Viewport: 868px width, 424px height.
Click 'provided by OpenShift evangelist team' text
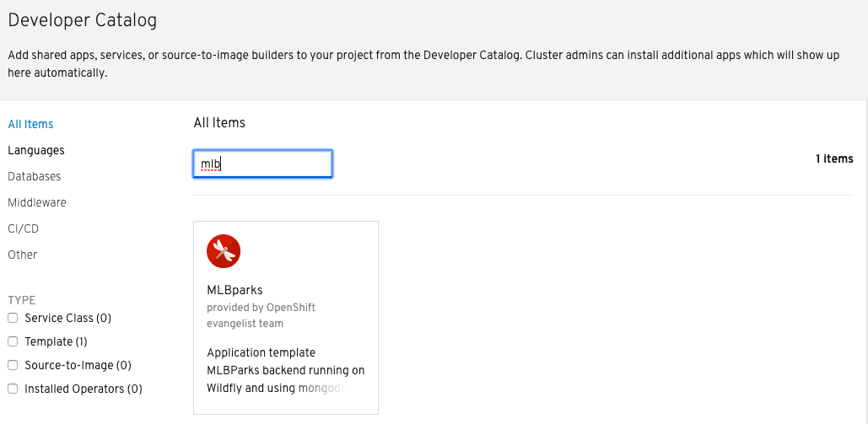click(x=261, y=315)
